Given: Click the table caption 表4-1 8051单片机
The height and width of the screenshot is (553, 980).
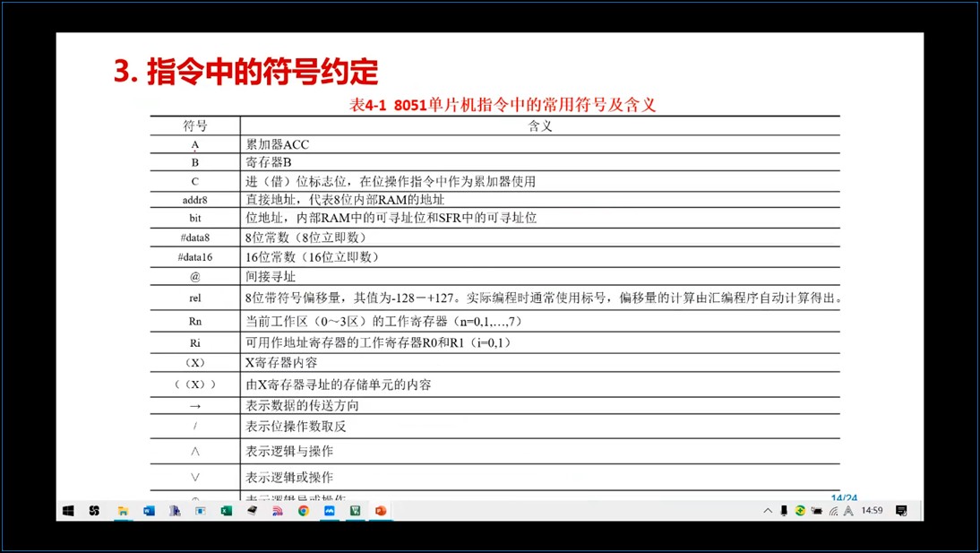Looking at the screenshot, I should [503, 105].
